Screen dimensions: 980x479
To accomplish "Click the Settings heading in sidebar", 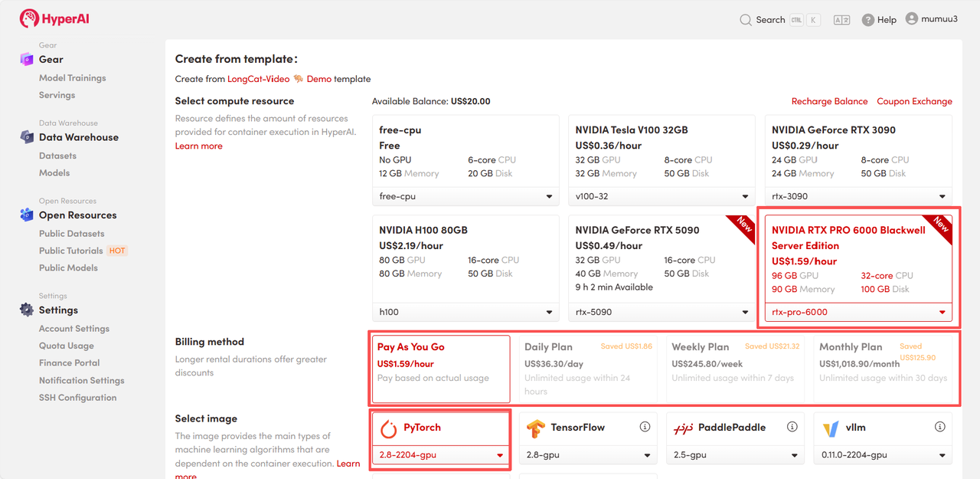I will point(58,310).
